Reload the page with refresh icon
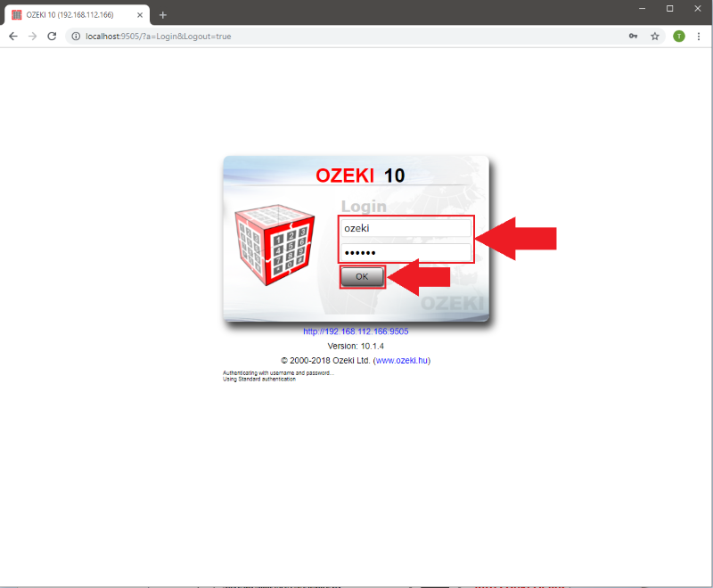713x588 pixels. [52, 37]
